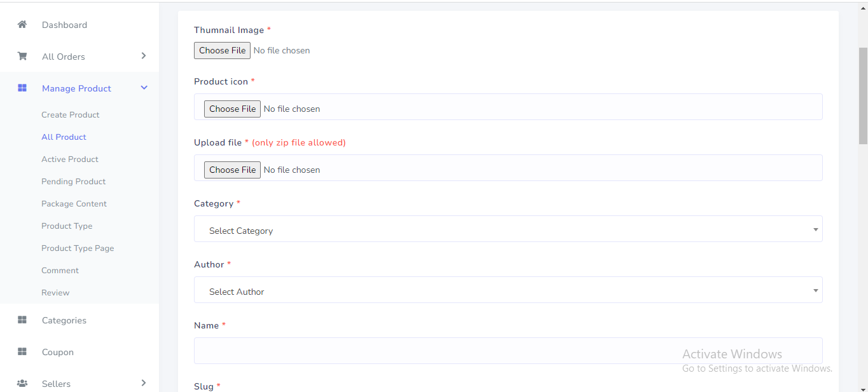The width and height of the screenshot is (868, 392).
Task: Choose a zip file for Upload file
Action: pyautogui.click(x=232, y=170)
